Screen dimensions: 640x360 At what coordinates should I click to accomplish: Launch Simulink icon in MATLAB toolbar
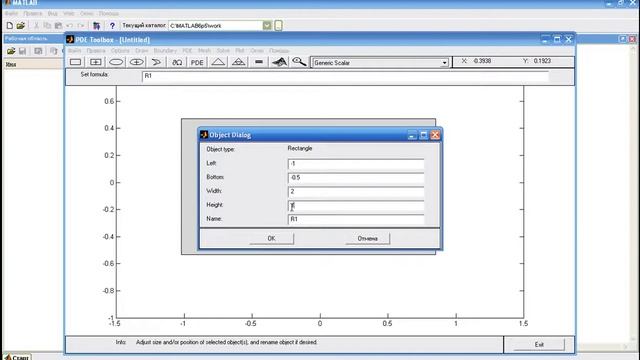(96, 26)
